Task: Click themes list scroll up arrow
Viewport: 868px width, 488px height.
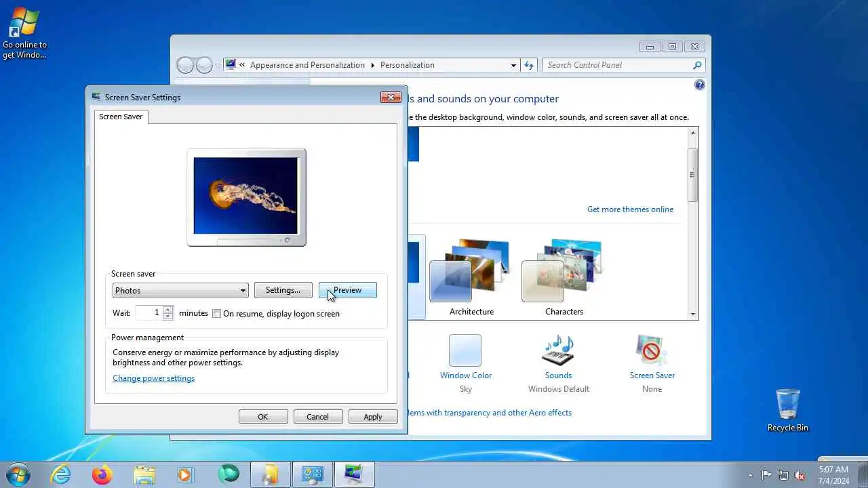Action: click(x=693, y=133)
